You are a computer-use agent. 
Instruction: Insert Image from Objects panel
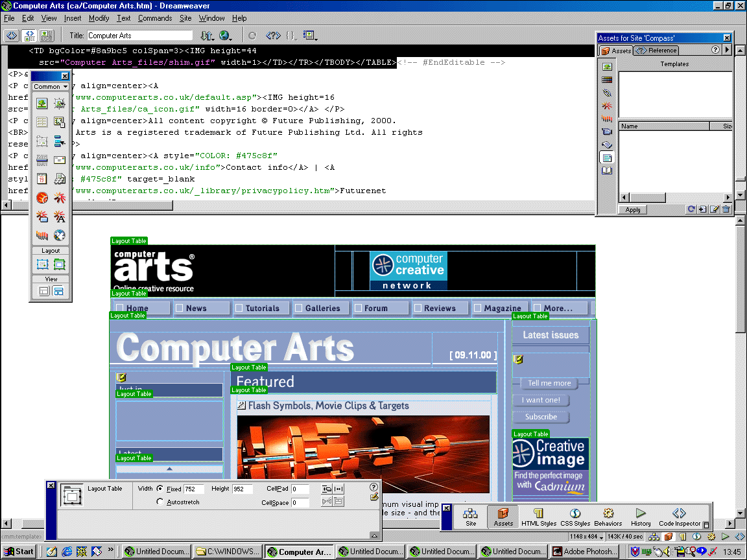pos(42,103)
